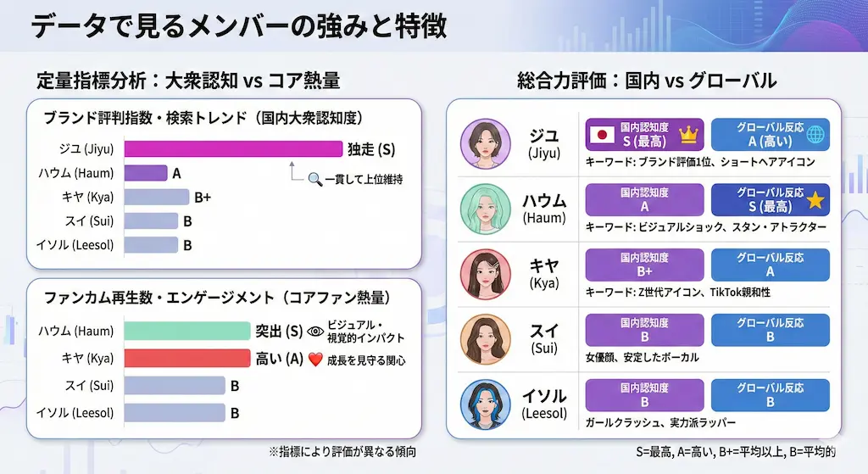Click the yellow star icon on Haum's badge
Screen dimensions: 868x474
(x=815, y=201)
